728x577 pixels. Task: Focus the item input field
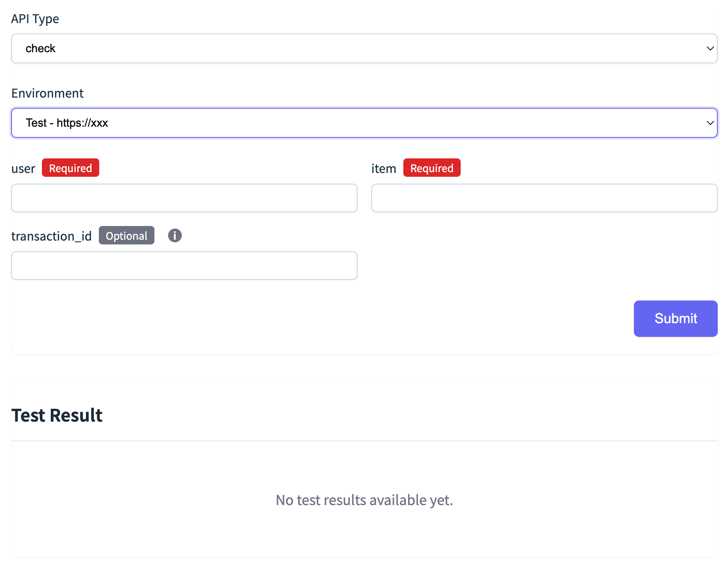(x=544, y=198)
